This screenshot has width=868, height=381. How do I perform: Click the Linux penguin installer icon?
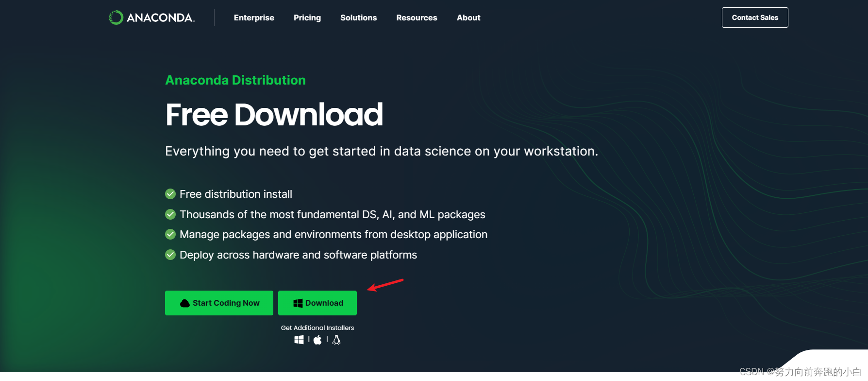pos(336,340)
